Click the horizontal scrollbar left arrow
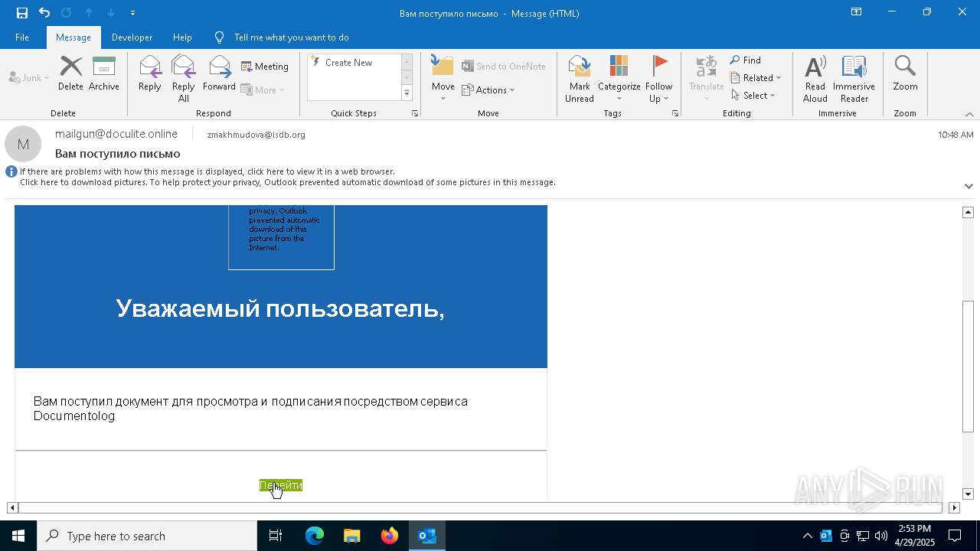 tap(12, 507)
